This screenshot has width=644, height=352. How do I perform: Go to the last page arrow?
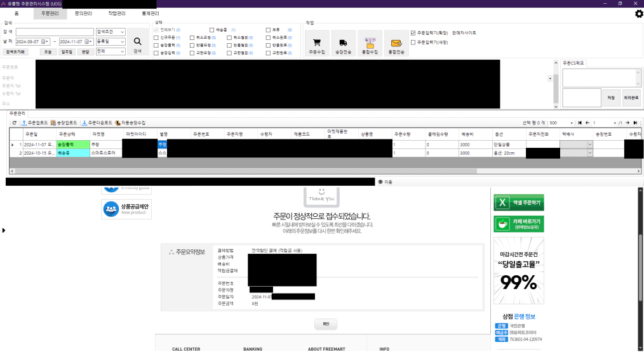pyautogui.click(x=635, y=122)
